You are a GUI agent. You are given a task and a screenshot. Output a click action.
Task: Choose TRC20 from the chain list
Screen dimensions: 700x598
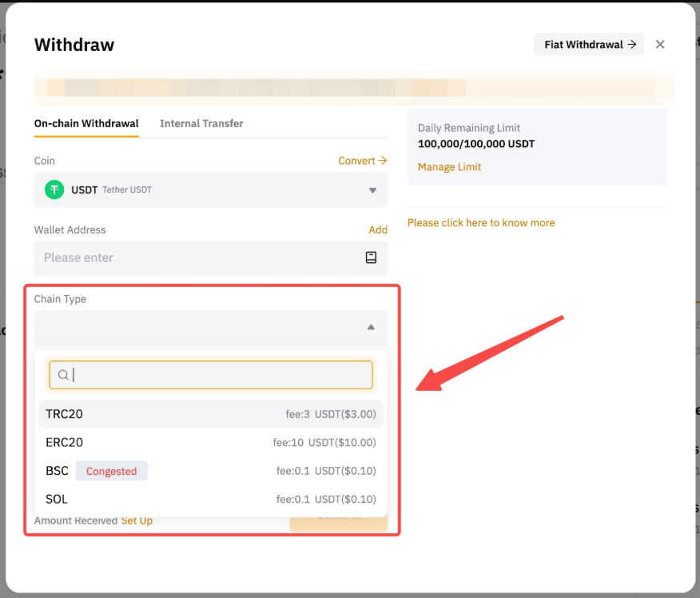click(x=64, y=414)
